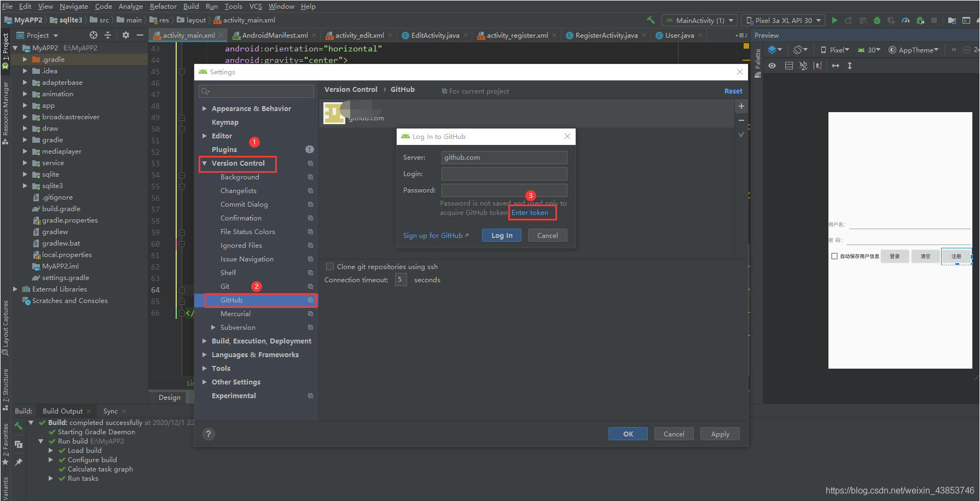Image resolution: width=980 pixels, height=501 pixels.
Task: Cancel the Log In to GitHub dialog
Action: tap(548, 235)
